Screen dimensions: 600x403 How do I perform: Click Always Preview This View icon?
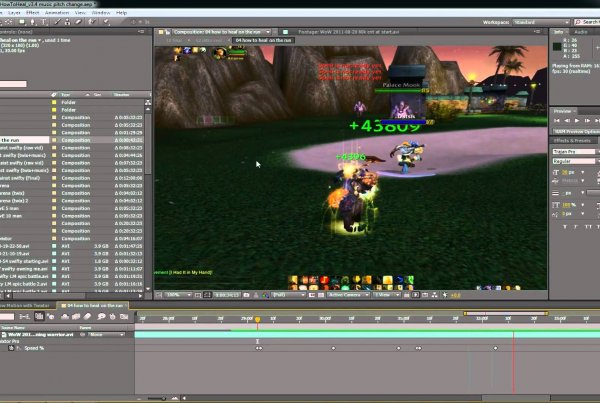pyautogui.click(x=158, y=295)
